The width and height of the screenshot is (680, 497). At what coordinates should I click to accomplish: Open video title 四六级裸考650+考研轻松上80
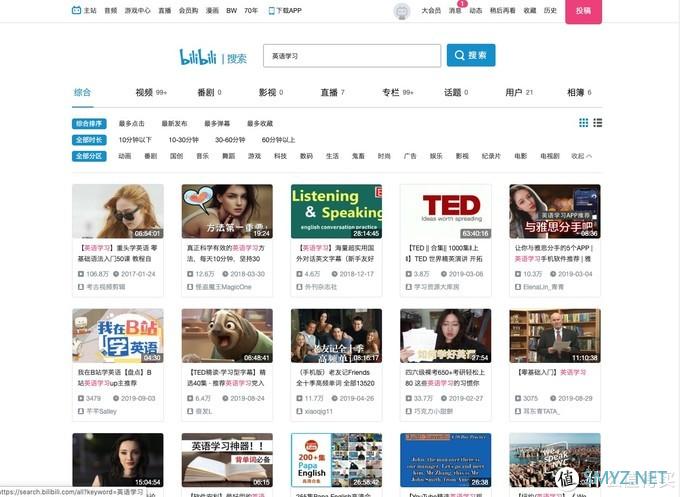[445, 378]
